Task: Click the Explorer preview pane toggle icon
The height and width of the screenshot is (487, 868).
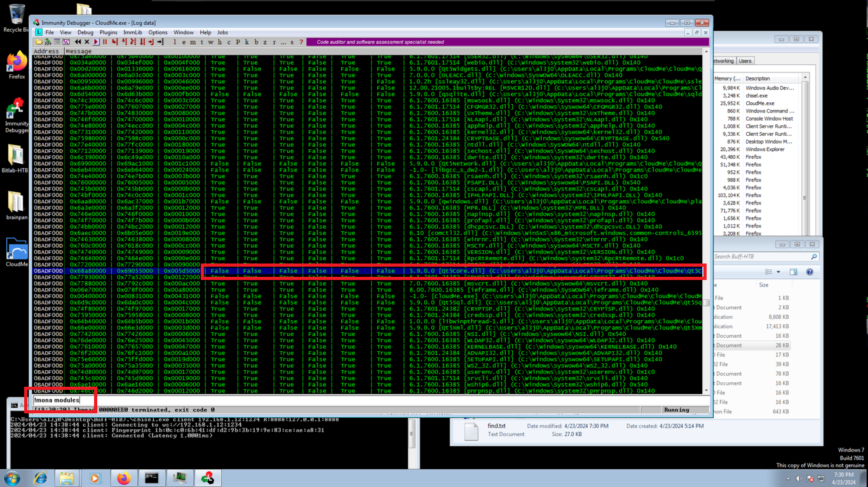Action: pos(793,272)
